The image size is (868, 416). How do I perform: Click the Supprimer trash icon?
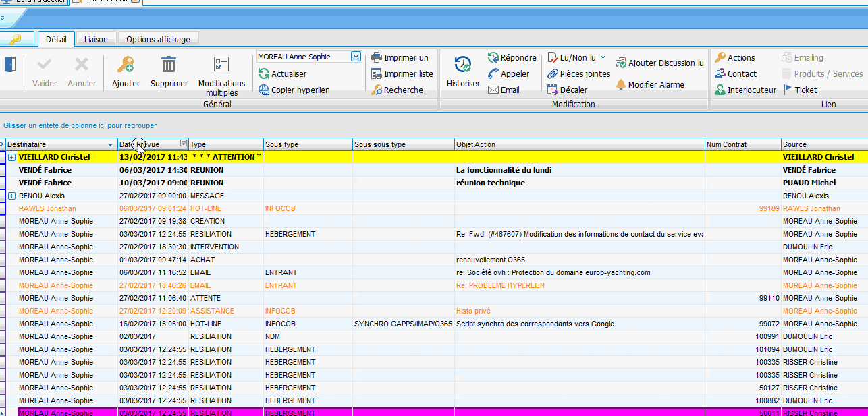point(169,65)
